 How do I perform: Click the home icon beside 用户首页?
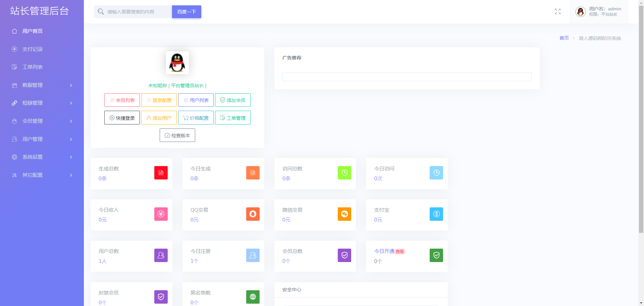tap(14, 31)
